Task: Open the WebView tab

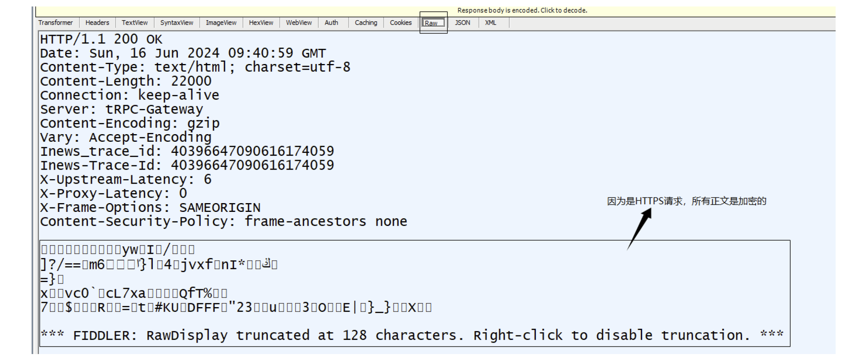Action: (299, 22)
